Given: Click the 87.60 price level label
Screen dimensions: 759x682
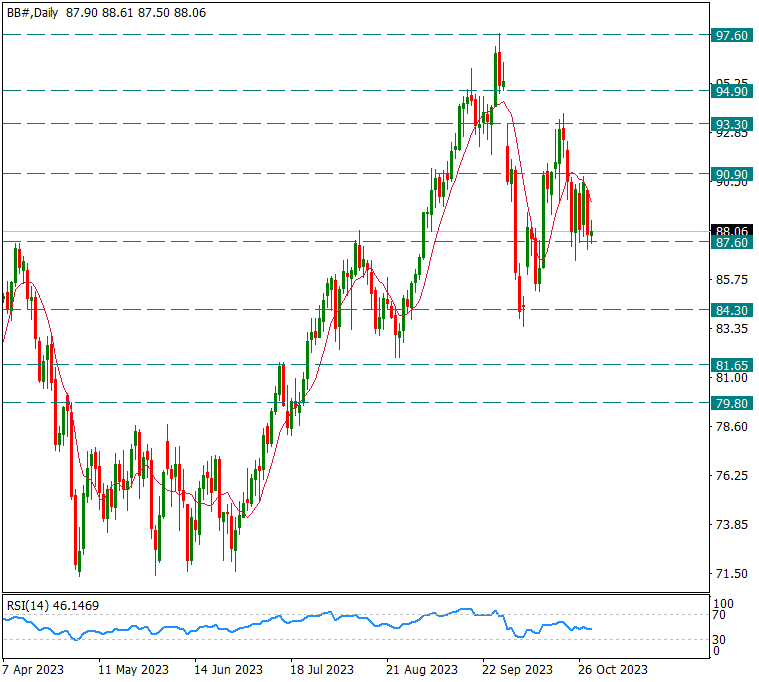Looking at the screenshot, I should [732, 242].
